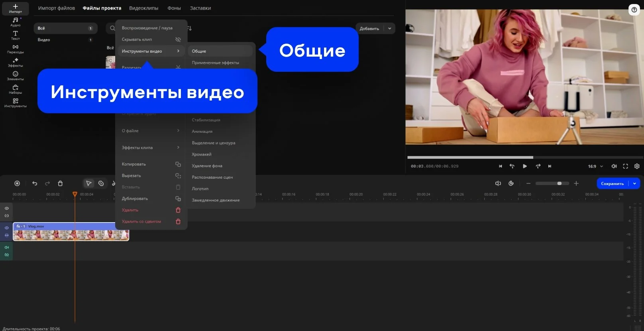Viewport: 644px width, 331px height.
Task: Click the record button on timeline toolbar
Action: click(17, 183)
